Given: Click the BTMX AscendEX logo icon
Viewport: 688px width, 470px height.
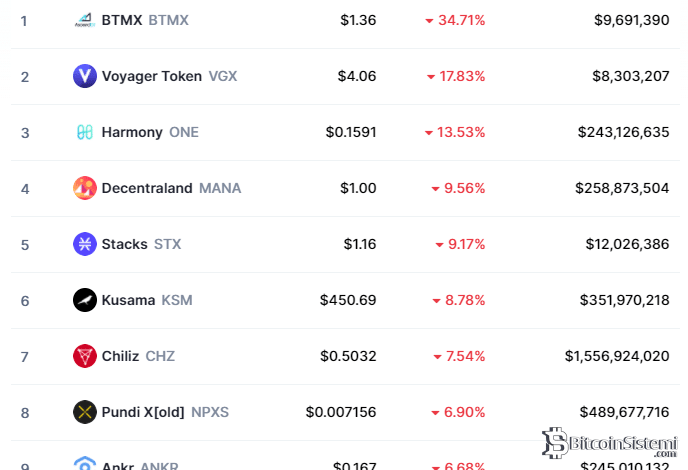Looking at the screenshot, I should (x=85, y=20).
